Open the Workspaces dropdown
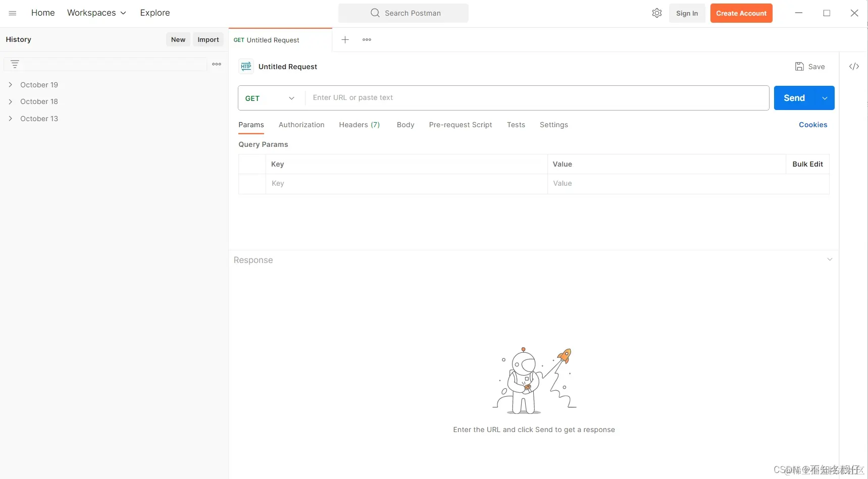The image size is (868, 479). 96,13
